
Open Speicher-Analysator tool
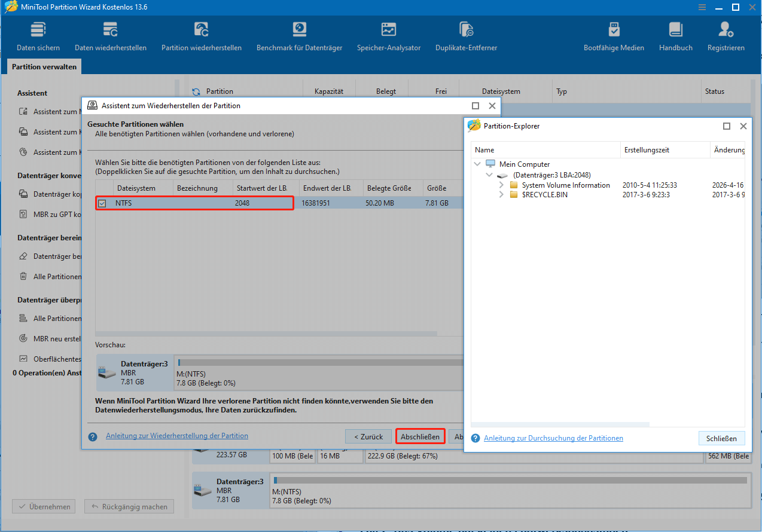[x=389, y=36]
